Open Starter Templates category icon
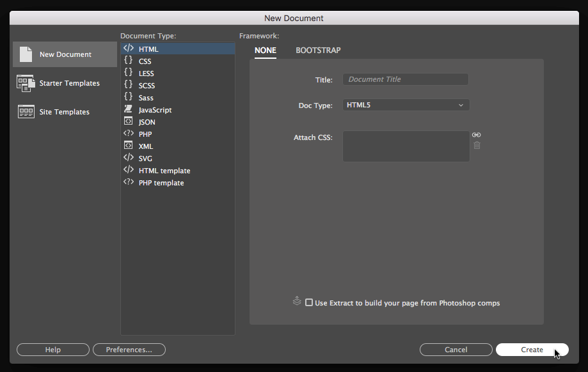This screenshot has height=372, width=588. click(x=26, y=83)
